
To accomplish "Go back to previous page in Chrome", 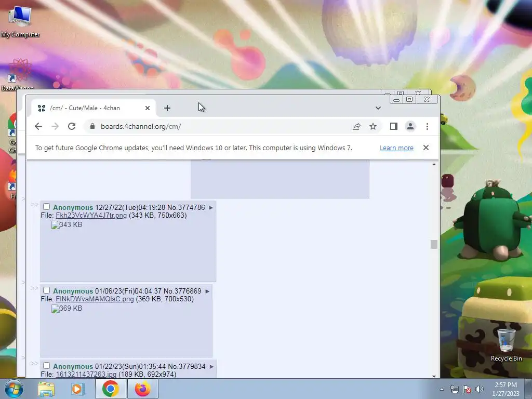I will (x=38, y=127).
